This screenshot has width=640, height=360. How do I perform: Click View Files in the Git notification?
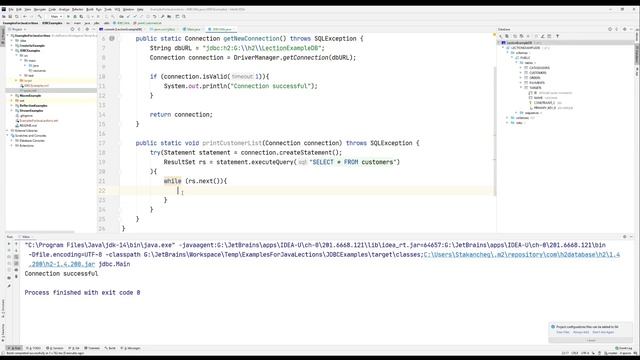[563, 332]
